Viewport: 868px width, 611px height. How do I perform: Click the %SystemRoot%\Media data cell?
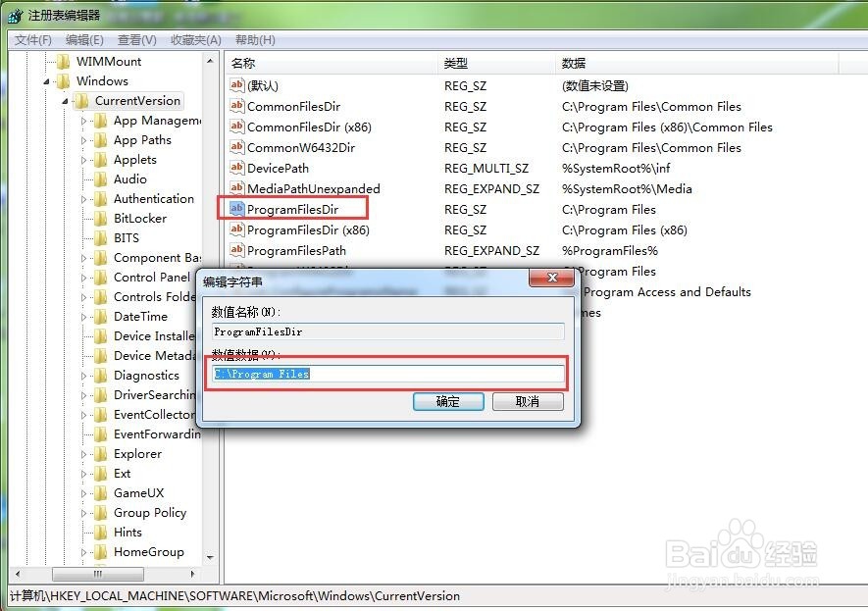pos(627,188)
